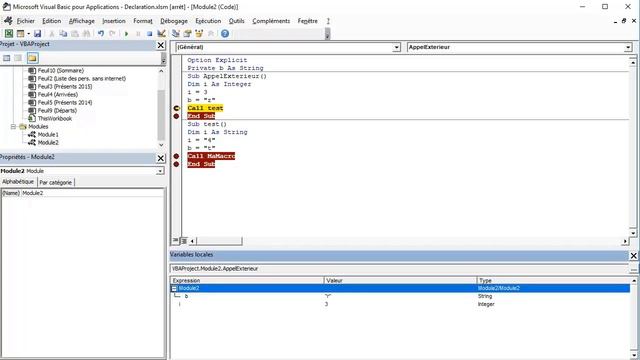The height and width of the screenshot is (360, 640).
Task: Open the ? help menu
Action: (x=328, y=21)
